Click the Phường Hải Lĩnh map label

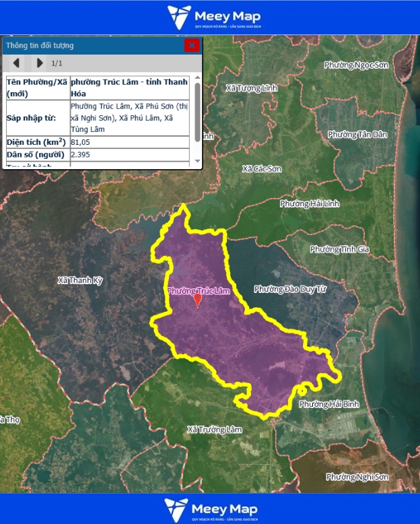pos(310,203)
